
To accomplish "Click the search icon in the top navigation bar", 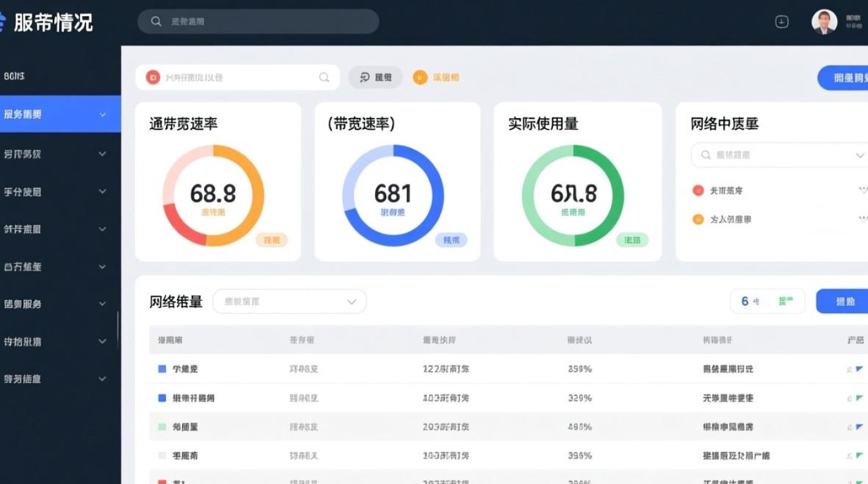I will click(156, 21).
